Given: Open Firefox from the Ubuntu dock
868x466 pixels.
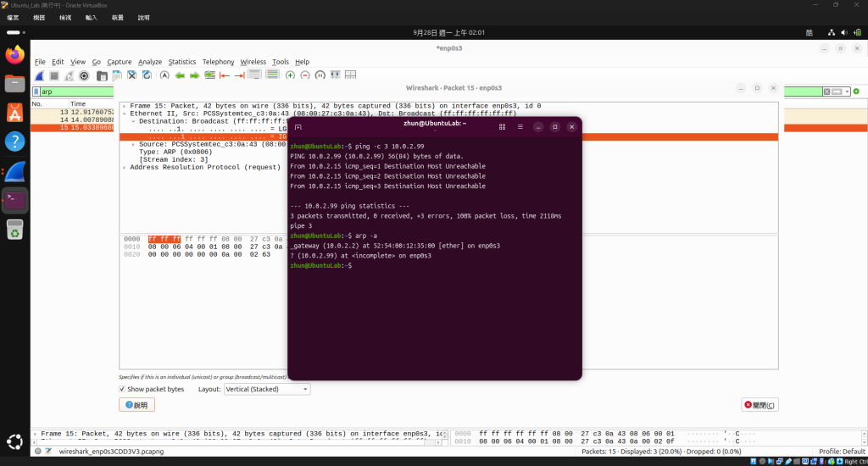Looking at the screenshot, I should click(x=15, y=55).
